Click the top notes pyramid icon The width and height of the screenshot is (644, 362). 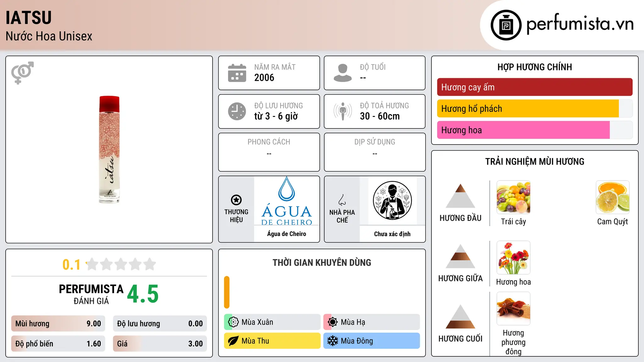(460, 196)
